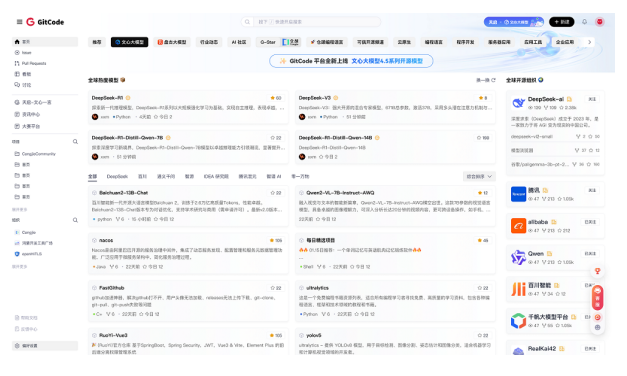The height and width of the screenshot is (376, 627).
Task: Toggle star on DeepSeek-R1 card
Action: pyautogui.click(x=276, y=98)
